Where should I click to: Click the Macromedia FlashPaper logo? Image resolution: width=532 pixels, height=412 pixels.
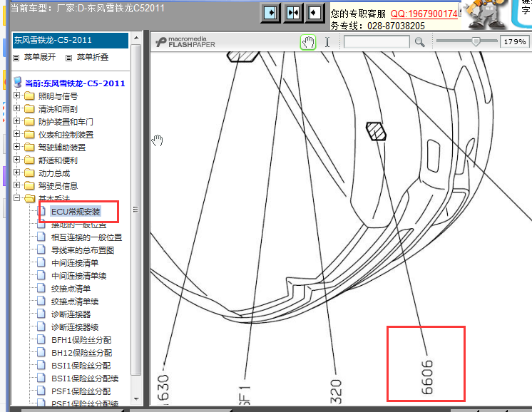click(185, 42)
